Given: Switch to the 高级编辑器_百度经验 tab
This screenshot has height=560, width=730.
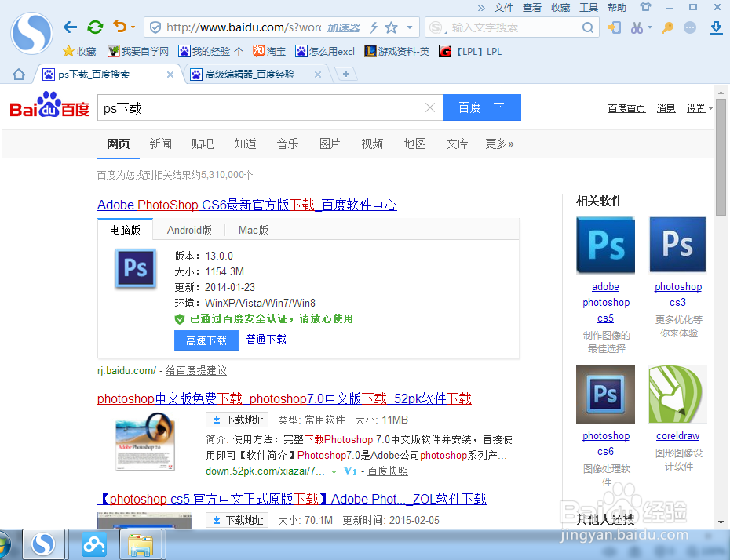Looking at the screenshot, I should (x=250, y=75).
